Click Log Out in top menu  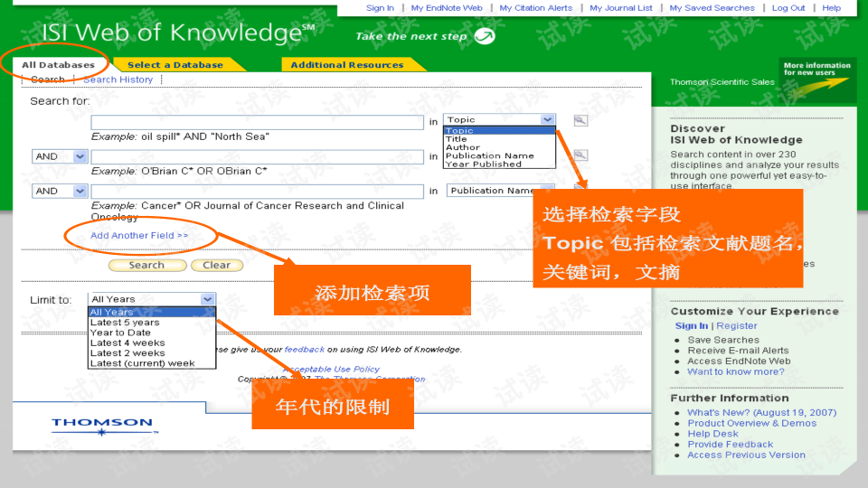click(788, 8)
